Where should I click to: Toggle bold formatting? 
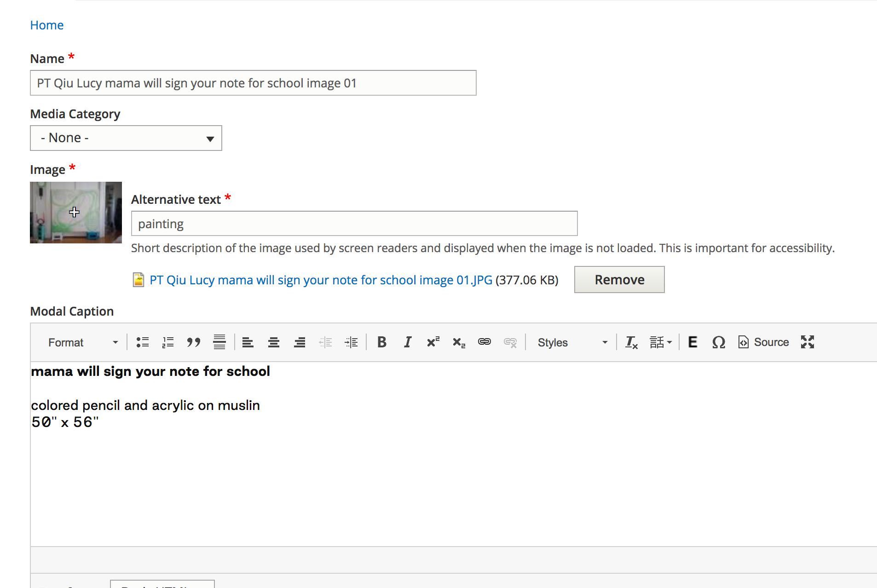pyautogui.click(x=381, y=342)
